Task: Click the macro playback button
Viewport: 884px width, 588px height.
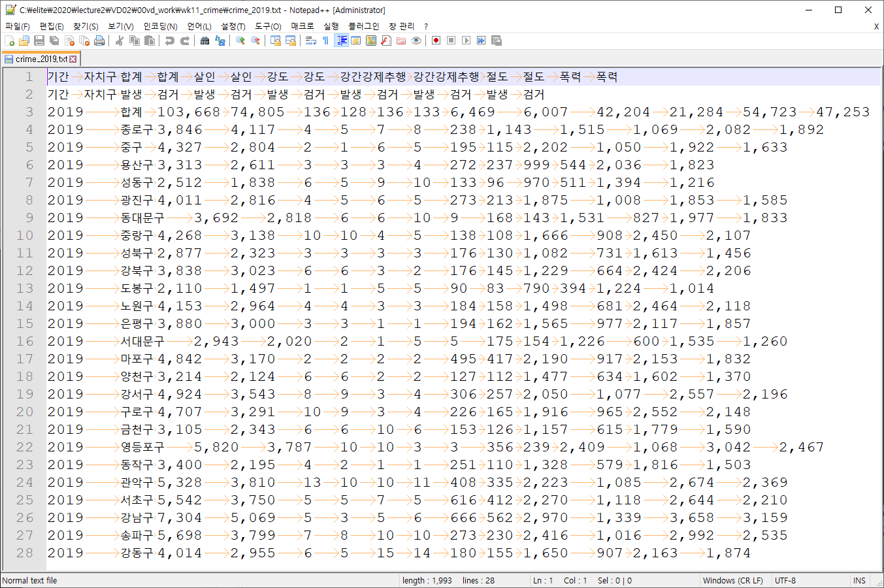Action: 466,41
